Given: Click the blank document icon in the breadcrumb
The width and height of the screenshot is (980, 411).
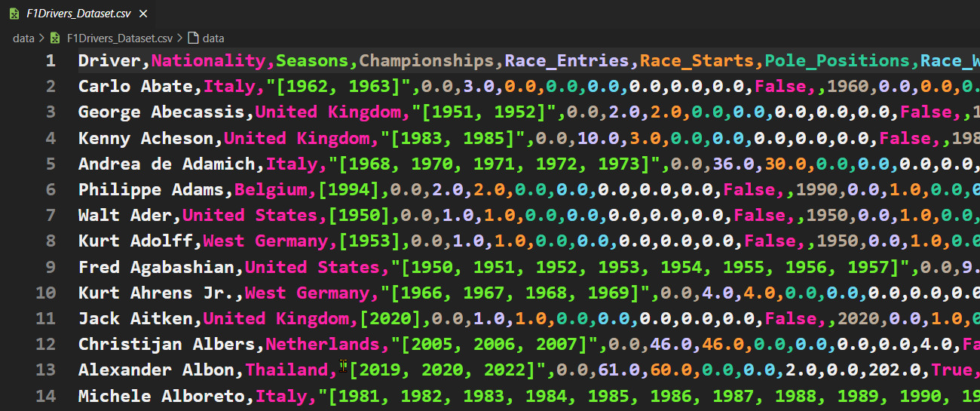Looking at the screenshot, I should click(x=194, y=38).
